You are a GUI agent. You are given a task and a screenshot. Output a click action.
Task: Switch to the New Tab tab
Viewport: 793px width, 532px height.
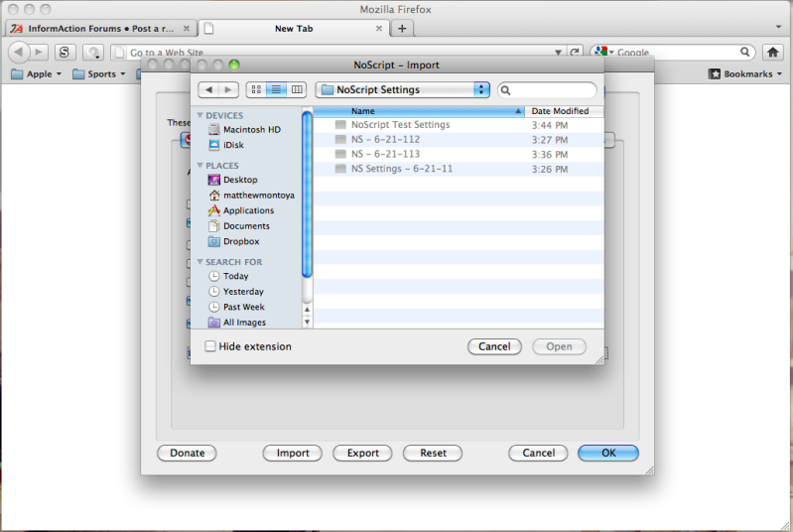(294, 29)
